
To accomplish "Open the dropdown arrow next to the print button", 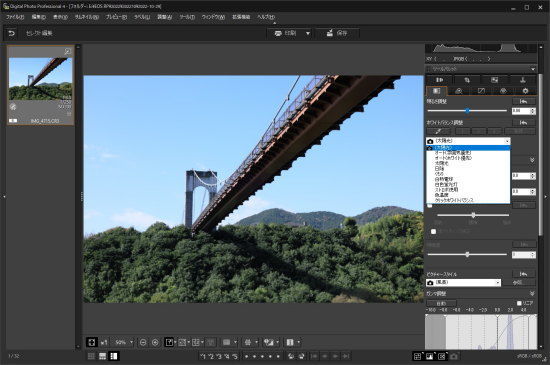I will pyautogui.click(x=308, y=33).
